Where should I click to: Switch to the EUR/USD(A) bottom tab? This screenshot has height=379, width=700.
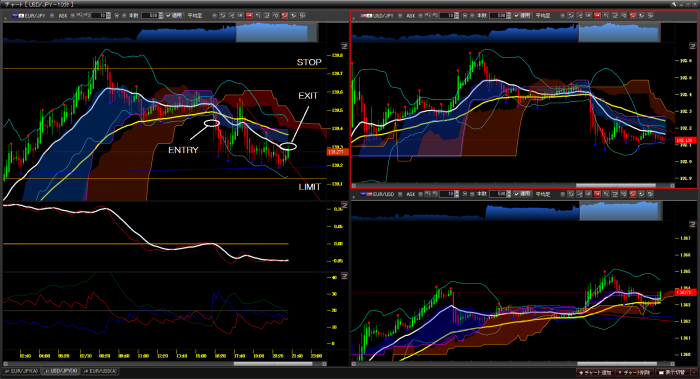[100, 371]
